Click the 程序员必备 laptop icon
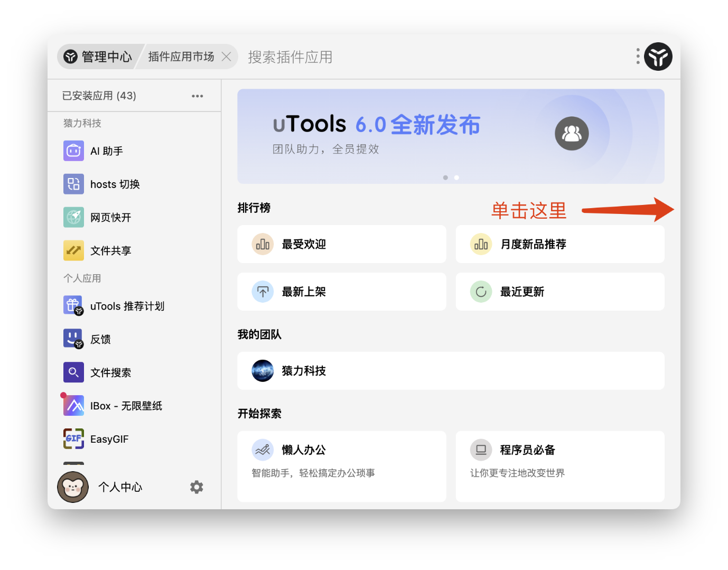 (481, 450)
